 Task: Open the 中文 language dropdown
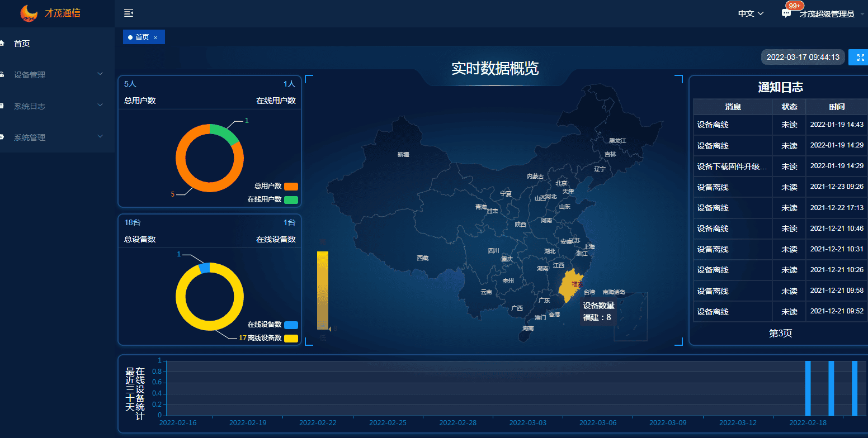click(750, 13)
